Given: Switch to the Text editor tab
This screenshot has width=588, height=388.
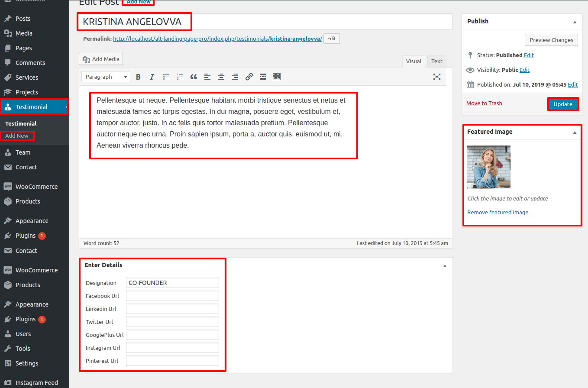Looking at the screenshot, I should point(436,61).
